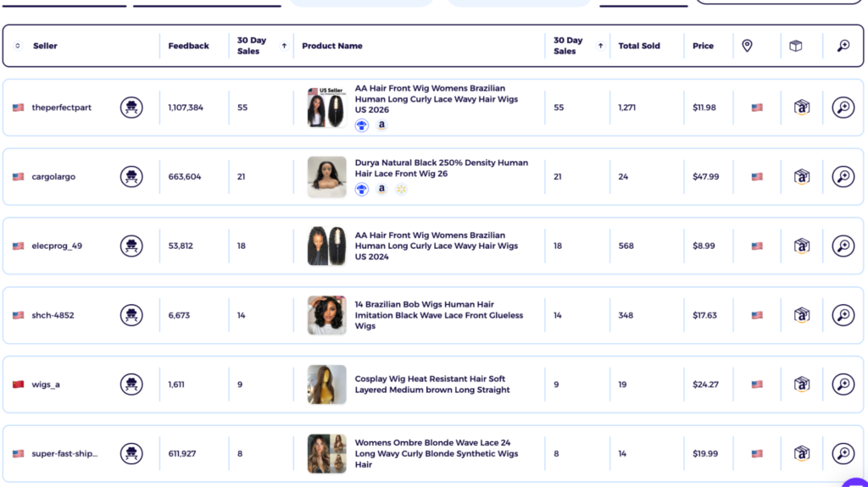
Task: Open Amazon box icon in wigs_a row
Action: point(802,384)
